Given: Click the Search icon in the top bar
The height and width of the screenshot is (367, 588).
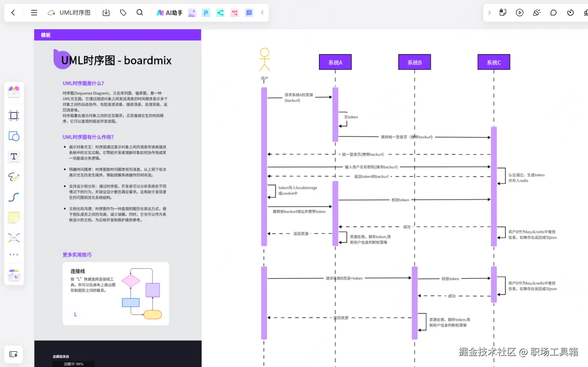Looking at the screenshot, I should (x=139, y=12).
